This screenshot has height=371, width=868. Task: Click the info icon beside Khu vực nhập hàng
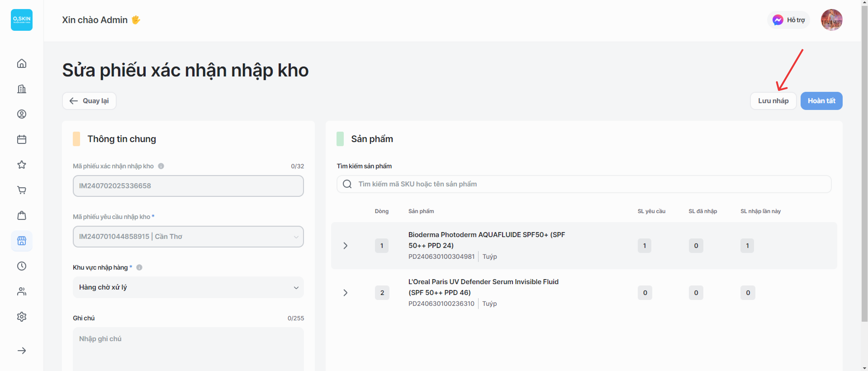[x=139, y=268]
